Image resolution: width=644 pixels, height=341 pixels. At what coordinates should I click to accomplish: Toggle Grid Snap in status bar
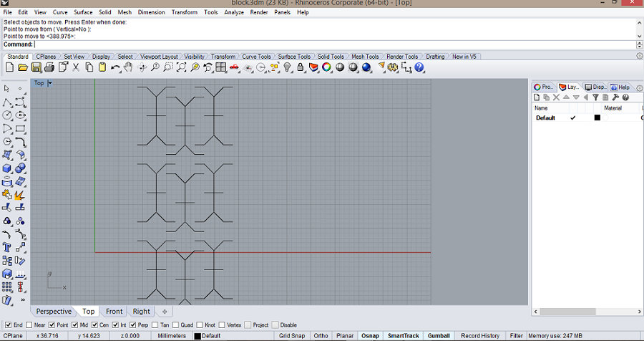pos(292,336)
